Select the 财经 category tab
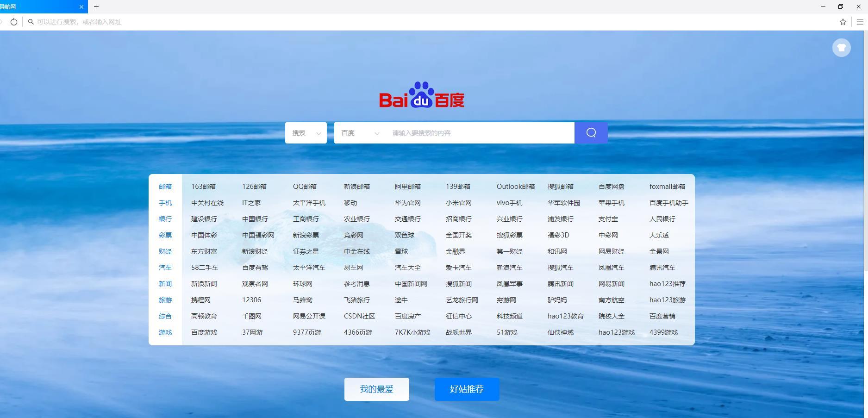This screenshot has height=418, width=868. tap(165, 251)
